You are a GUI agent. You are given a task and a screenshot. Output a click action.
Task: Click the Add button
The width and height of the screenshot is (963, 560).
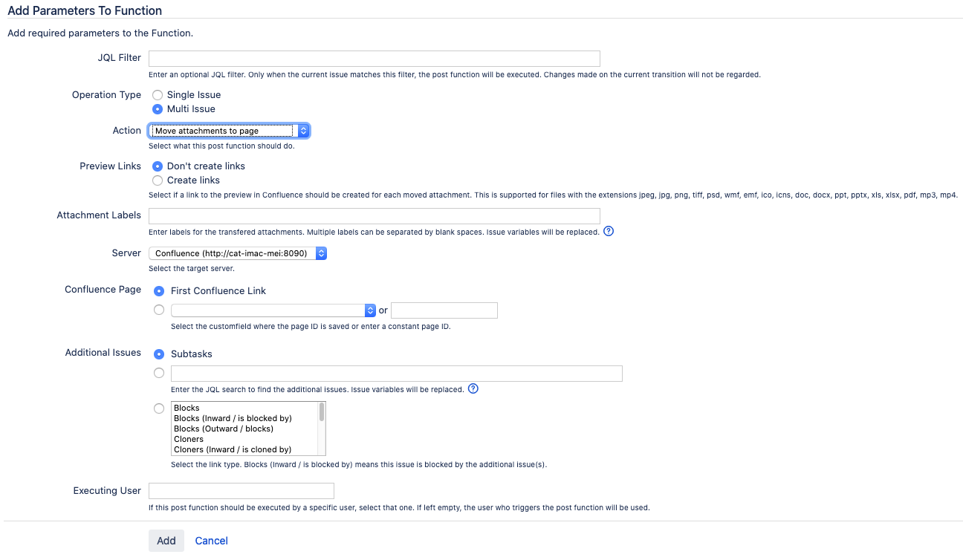pyautogui.click(x=166, y=541)
